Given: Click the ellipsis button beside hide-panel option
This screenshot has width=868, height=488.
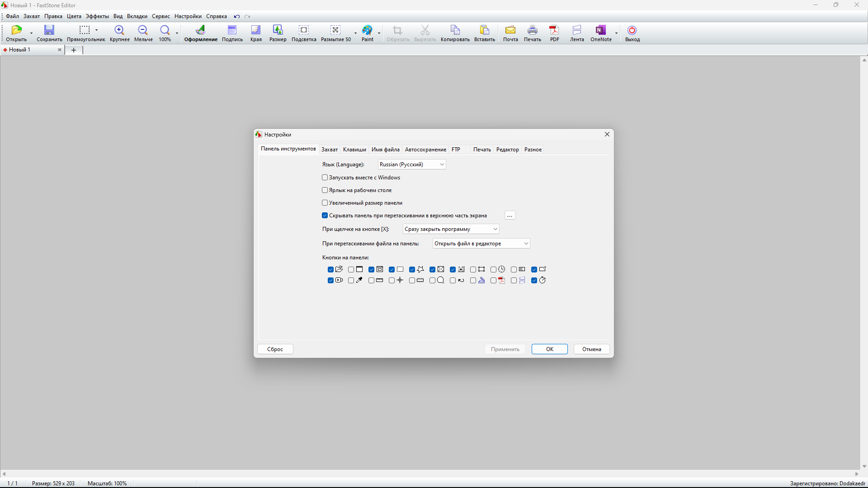Looking at the screenshot, I should pyautogui.click(x=510, y=216).
